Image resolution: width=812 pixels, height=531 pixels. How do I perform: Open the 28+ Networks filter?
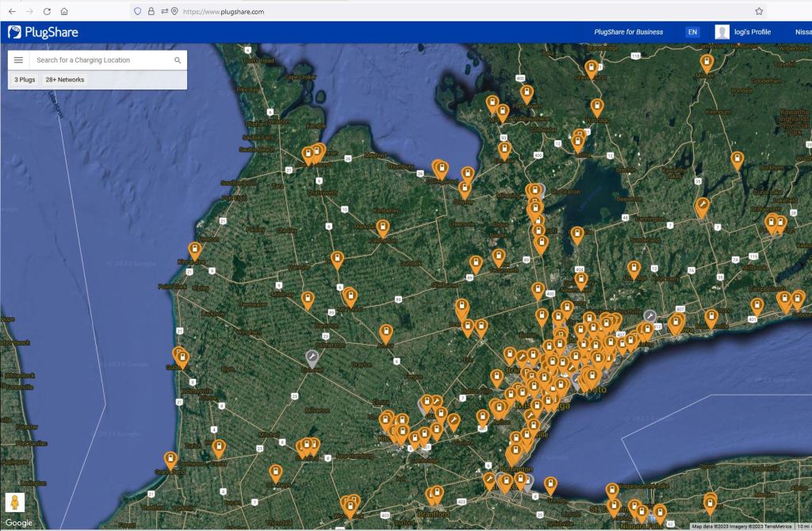[65, 80]
